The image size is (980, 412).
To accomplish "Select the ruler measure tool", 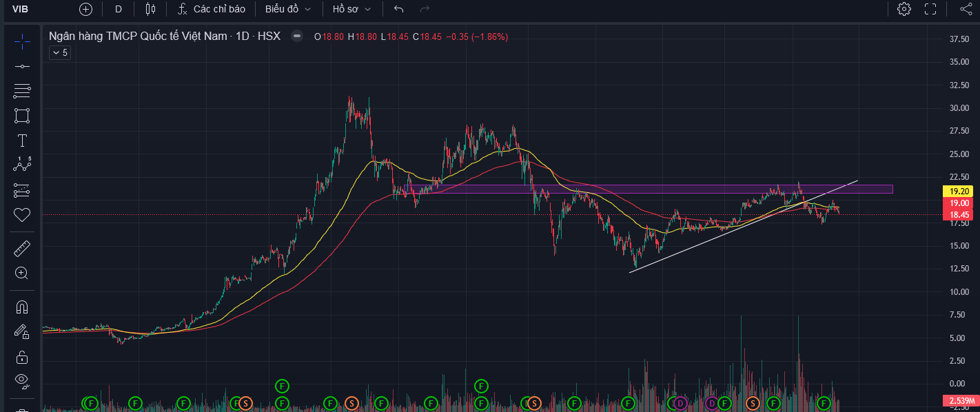I will point(22,248).
